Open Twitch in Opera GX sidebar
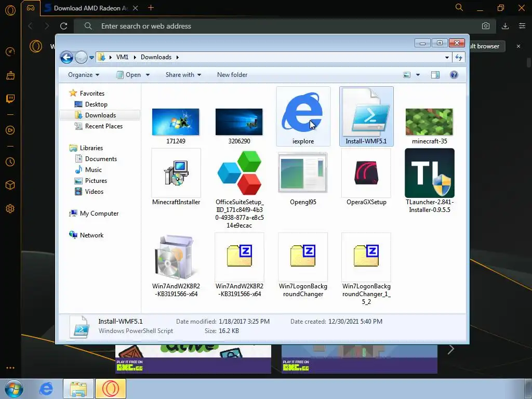The width and height of the screenshot is (532, 399). point(10,99)
